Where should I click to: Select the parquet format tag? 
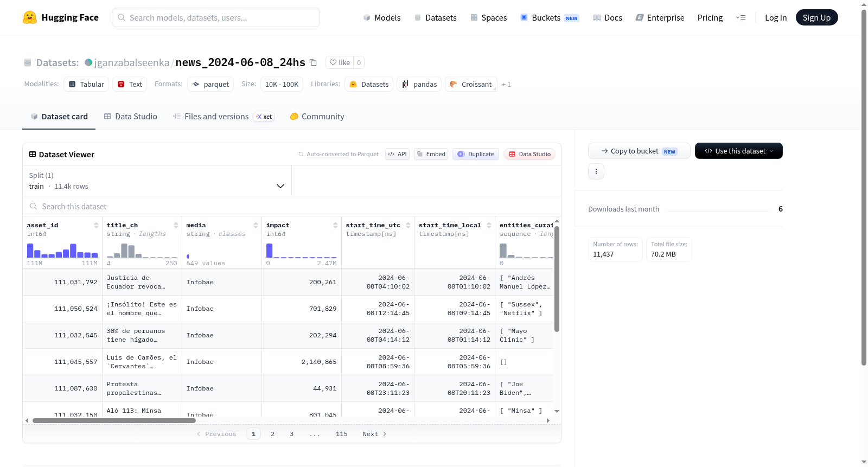pyautogui.click(x=210, y=84)
